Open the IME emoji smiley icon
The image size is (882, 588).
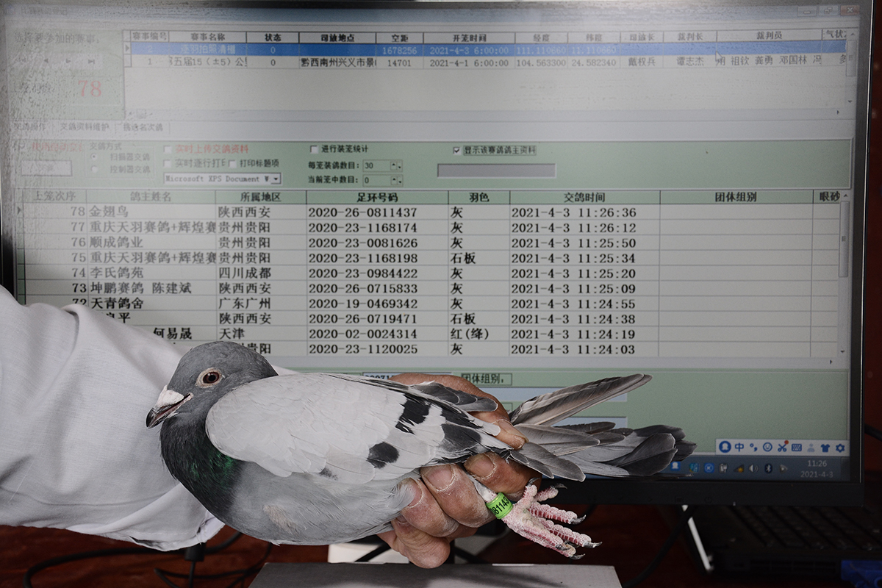coord(767,447)
